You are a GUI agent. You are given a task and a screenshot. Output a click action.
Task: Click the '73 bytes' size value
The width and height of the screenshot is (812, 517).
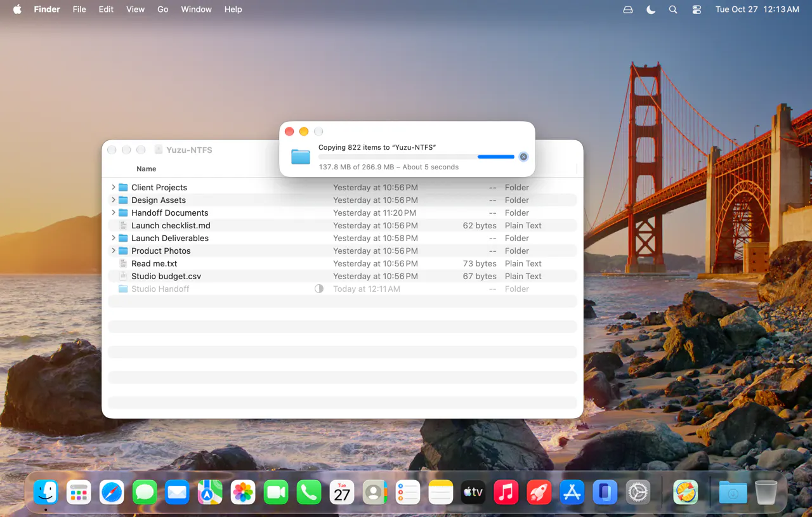[480, 263]
